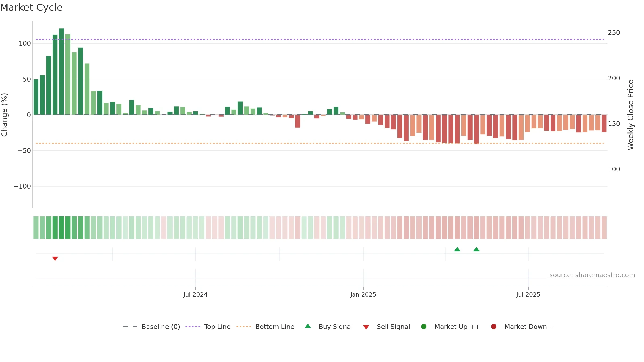Click the dark red Market Down circle in legend

pos(493,327)
